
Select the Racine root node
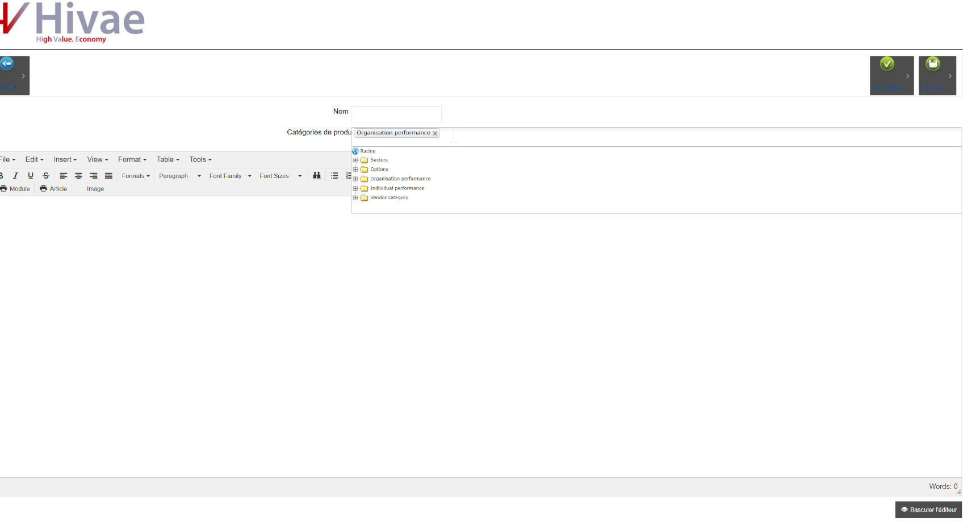tap(367, 151)
